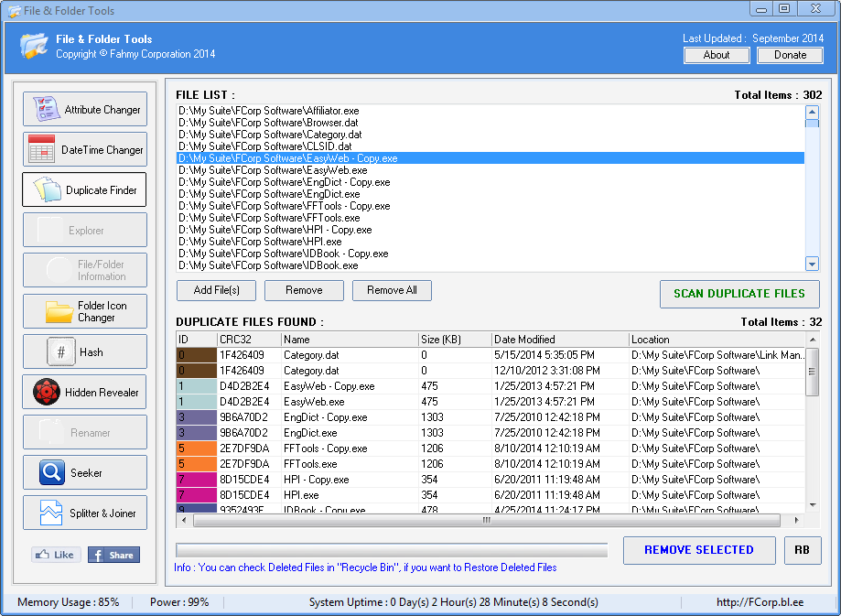Image resolution: width=841 pixels, height=616 pixels.
Task: Open the Seeker search tool
Action: [x=84, y=473]
